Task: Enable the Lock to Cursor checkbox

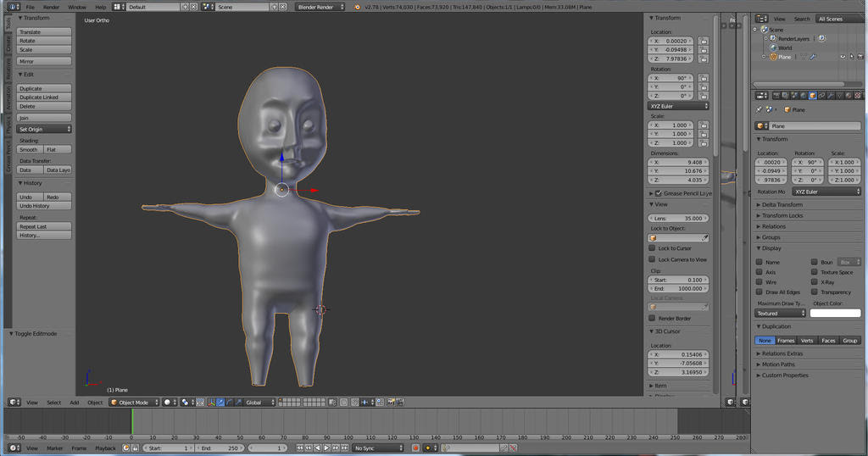Action: coord(652,248)
